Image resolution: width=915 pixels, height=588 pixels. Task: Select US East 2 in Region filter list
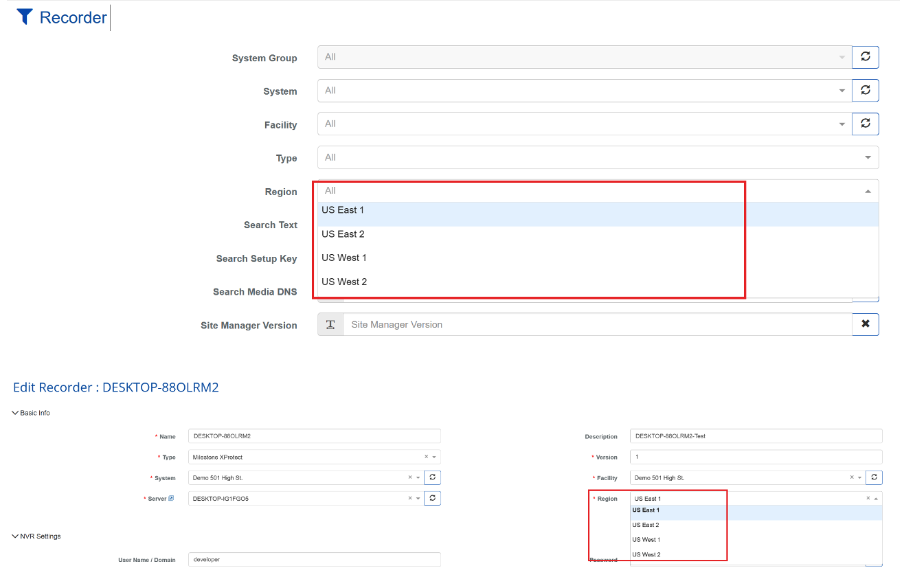tap(343, 234)
